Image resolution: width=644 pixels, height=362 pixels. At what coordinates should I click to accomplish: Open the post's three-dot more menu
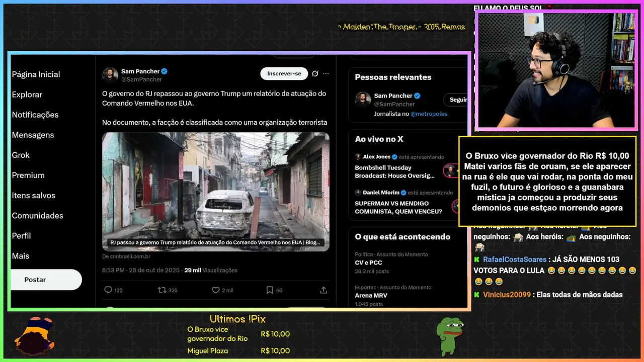click(x=326, y=73)
